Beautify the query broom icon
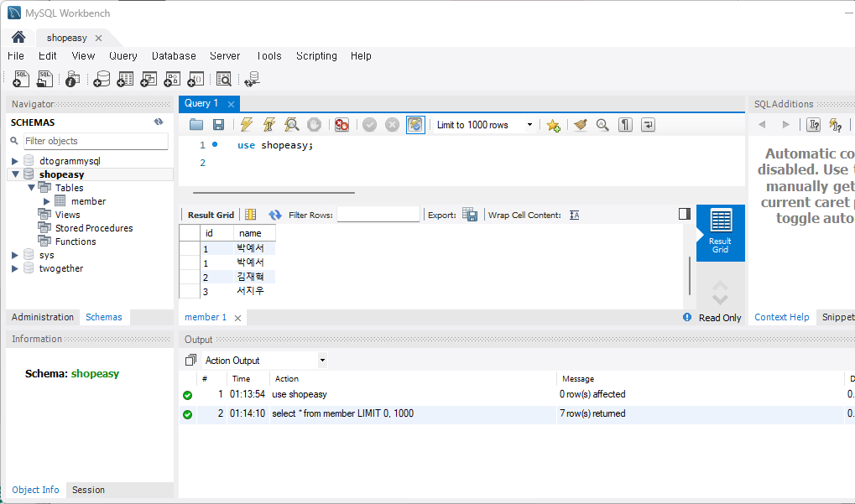The image size is (855, 504). [x=580, y=125]
